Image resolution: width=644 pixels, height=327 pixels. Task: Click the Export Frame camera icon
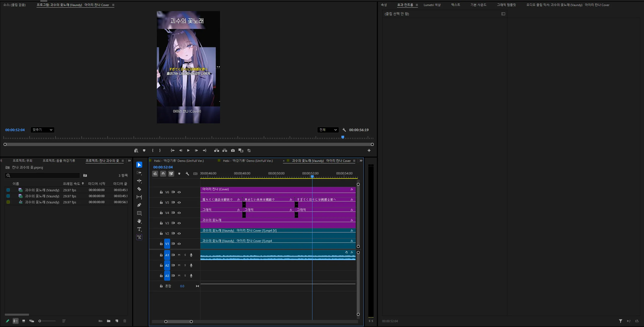click(233, 151)
